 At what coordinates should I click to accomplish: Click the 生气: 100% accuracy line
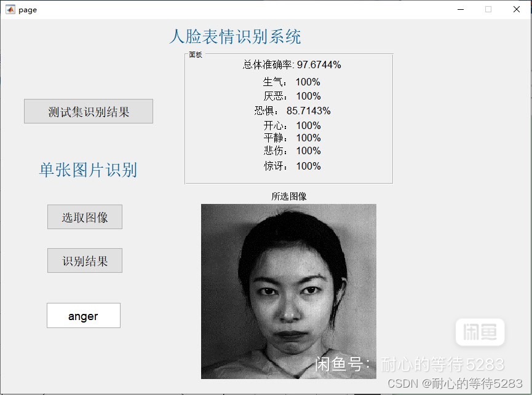click(292, 82)
